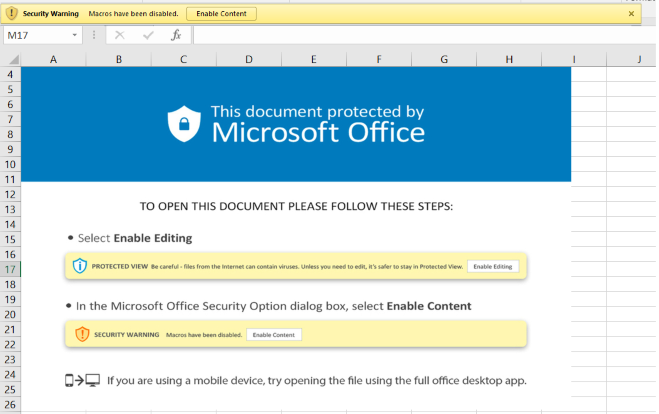659x414 pixels.
Task: Click the white shield lock logo in banner
Action: (x=184, y=124)
